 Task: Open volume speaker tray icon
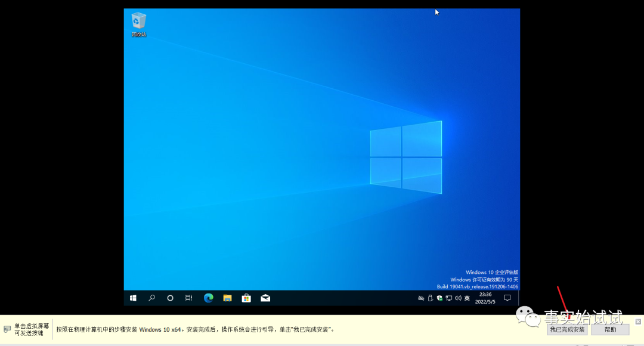[x=458, y=298]
